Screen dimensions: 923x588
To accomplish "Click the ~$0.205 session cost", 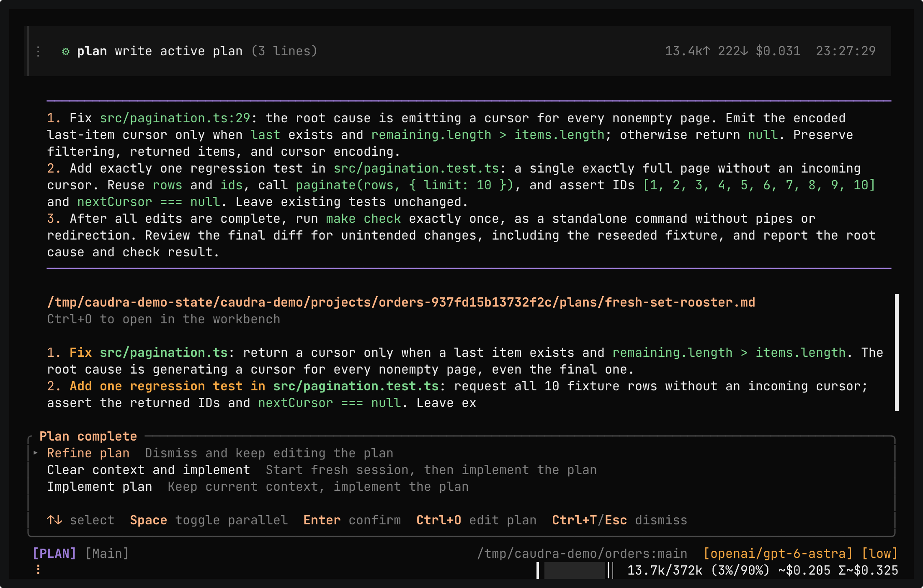I will click(804, 570).
